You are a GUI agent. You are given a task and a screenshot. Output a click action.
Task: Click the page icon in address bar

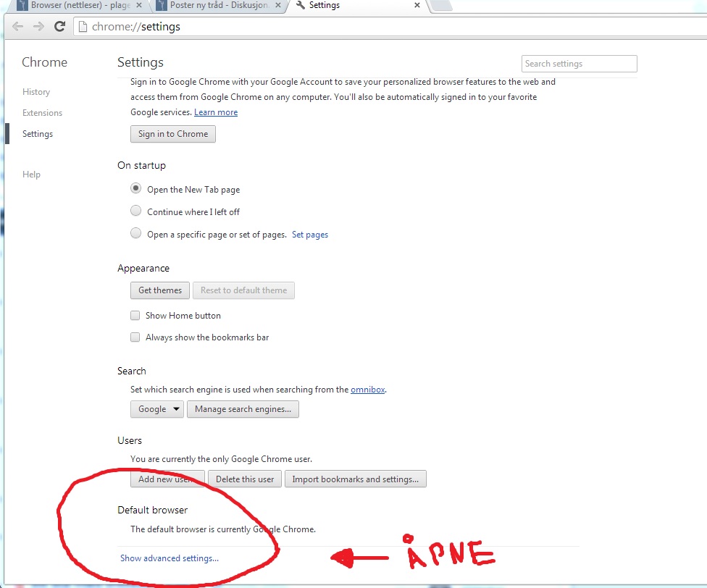pyautogui.click(x=83, y=27)
